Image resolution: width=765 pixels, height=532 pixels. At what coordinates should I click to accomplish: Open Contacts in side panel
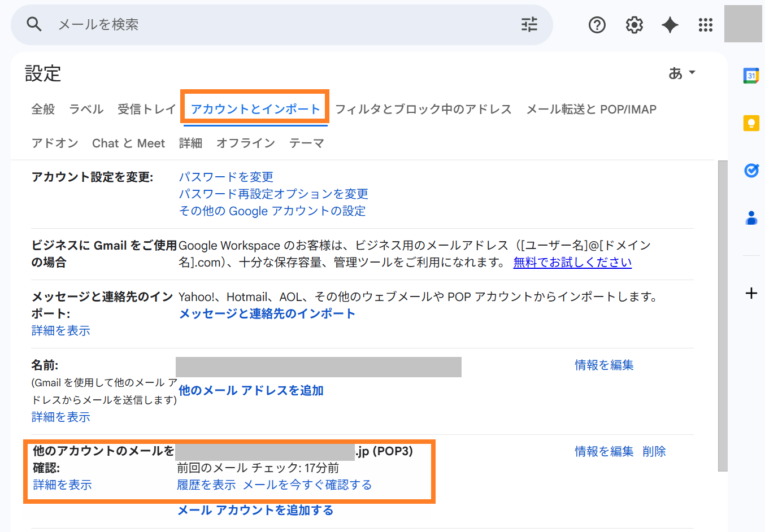[751, 217]
